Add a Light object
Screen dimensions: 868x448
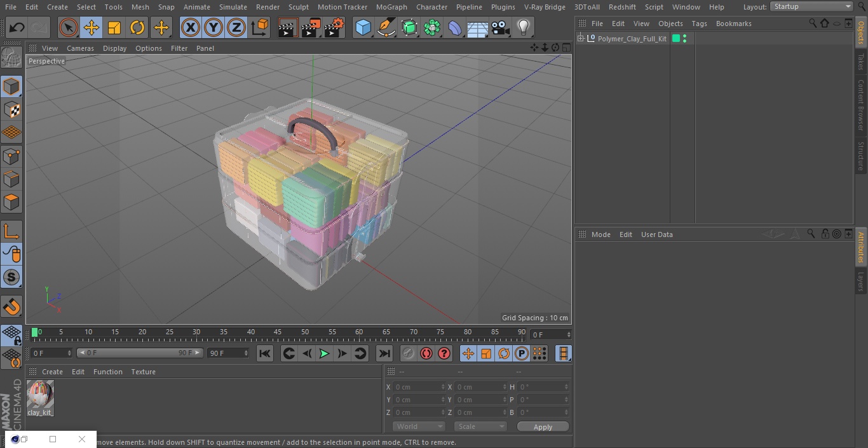[x=524, y=28]
